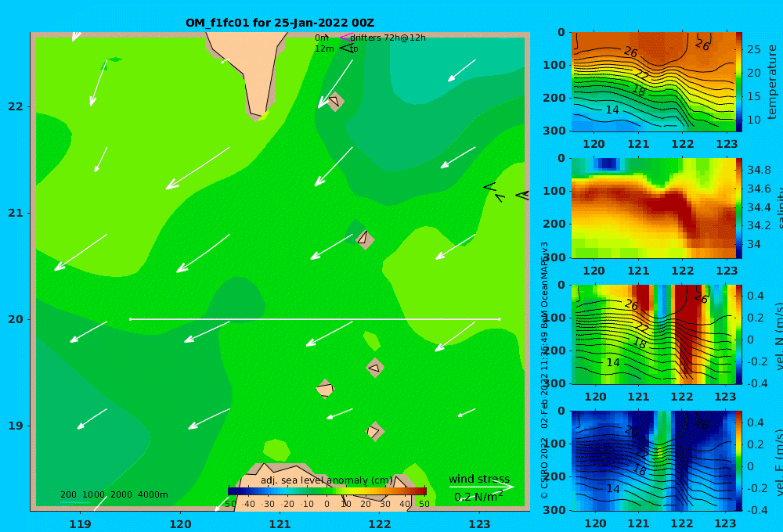Viewport: 783px width, 532px height.
Task: Click the white transect line at 20N
Action: 315,319
